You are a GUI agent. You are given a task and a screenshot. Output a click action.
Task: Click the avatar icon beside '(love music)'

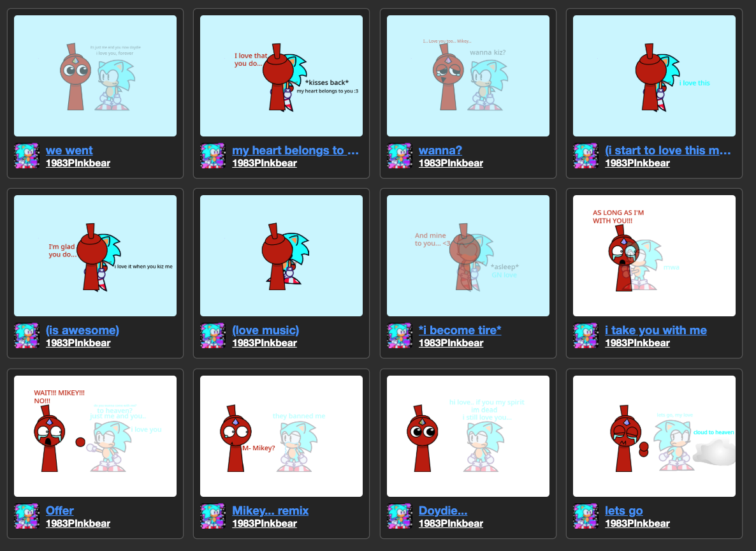coord(213,336)
